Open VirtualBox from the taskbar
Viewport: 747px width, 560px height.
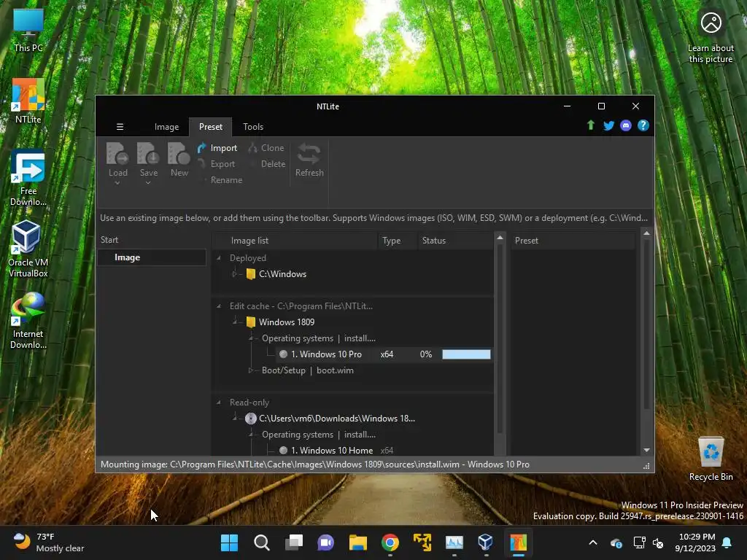point(485,542)
